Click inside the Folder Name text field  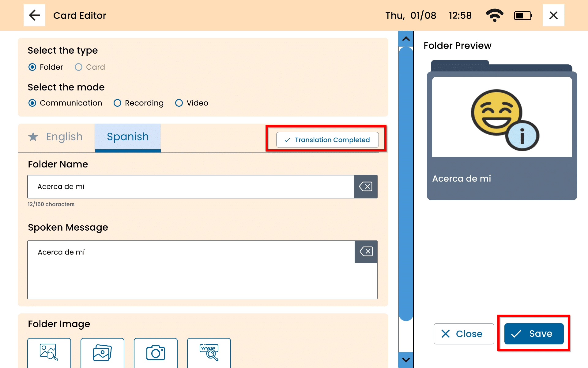point(190,186)
